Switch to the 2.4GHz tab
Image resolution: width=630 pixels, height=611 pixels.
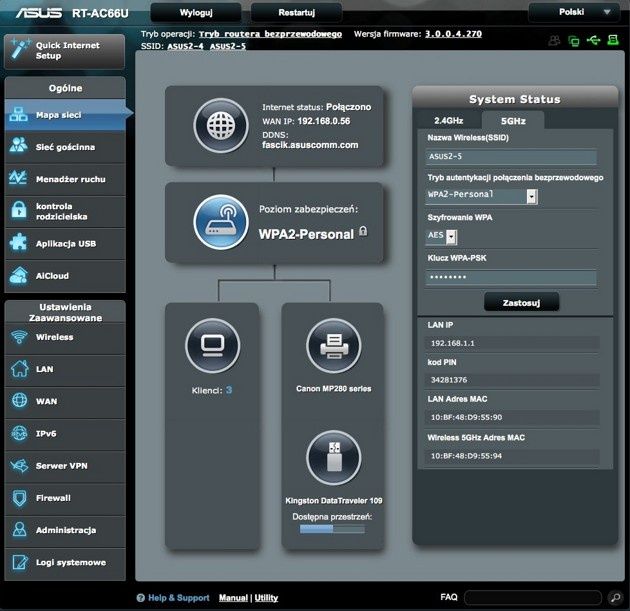point(448,121)
